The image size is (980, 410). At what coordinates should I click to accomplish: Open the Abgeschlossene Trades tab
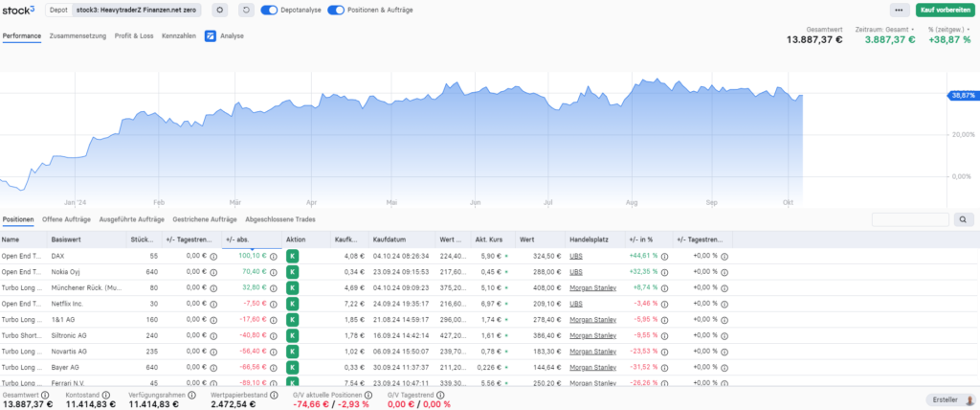[x=280, y=219]
